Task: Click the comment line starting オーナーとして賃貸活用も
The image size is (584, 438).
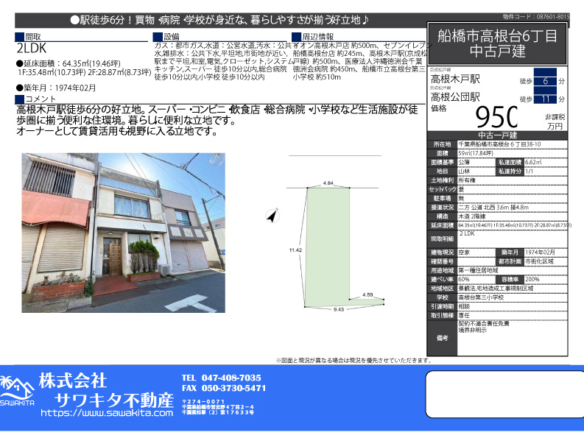Action: (117, 131)
